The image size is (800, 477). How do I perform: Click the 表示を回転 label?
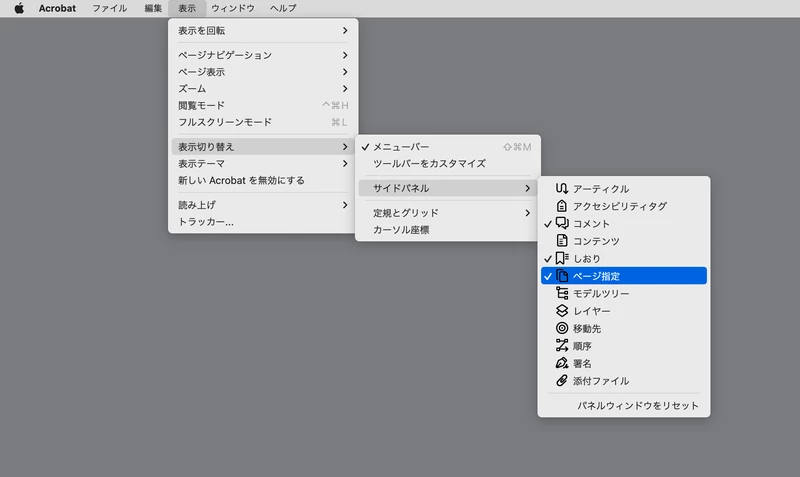tap(202, 31)
